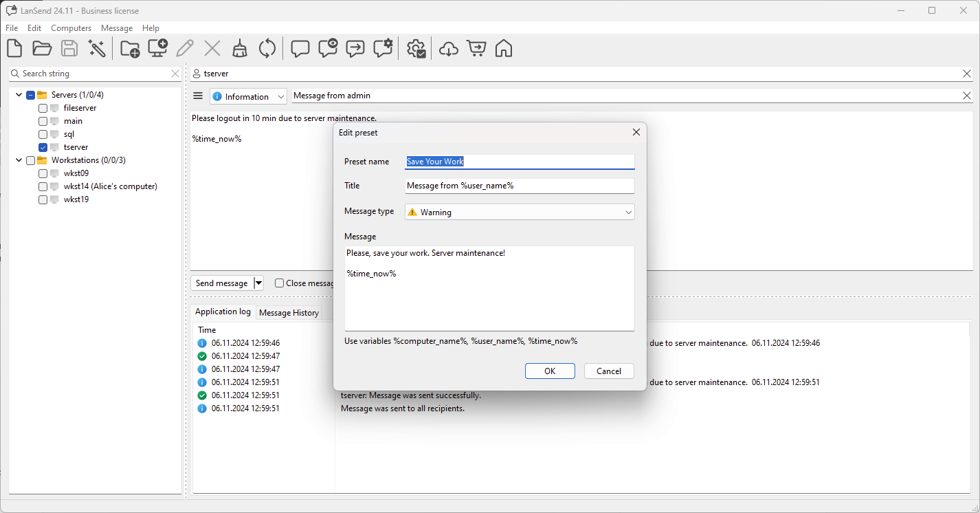Check the wkst14 (Alice's computer) checkbox
The height and width of the screenshot is (513, 980).
point(43,186)
